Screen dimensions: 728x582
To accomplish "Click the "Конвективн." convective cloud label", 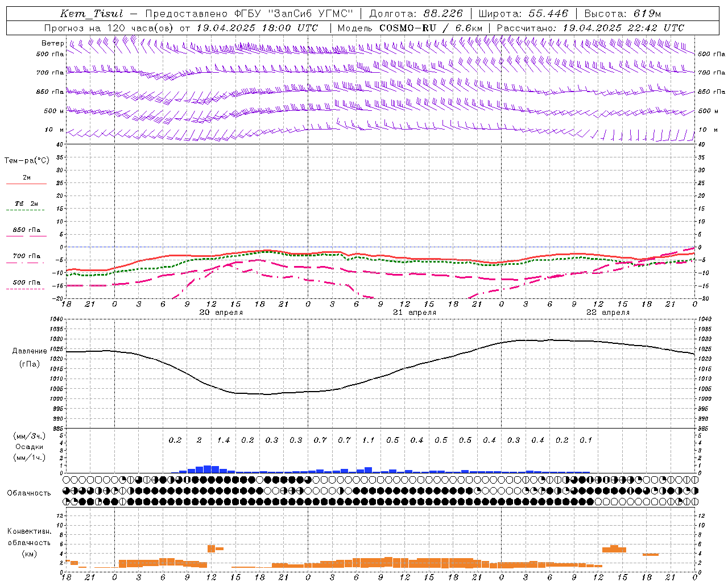I will coord(30,531).
